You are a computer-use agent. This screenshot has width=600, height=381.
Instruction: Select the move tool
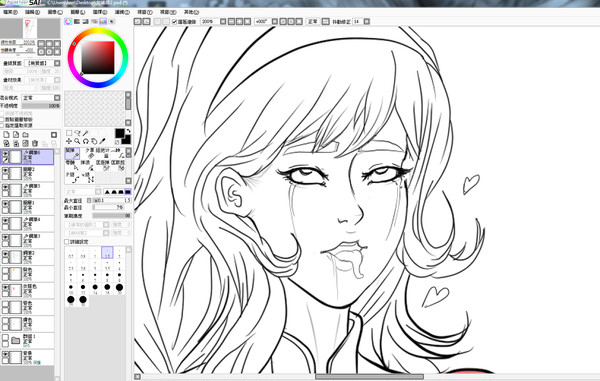click(69, 142)
